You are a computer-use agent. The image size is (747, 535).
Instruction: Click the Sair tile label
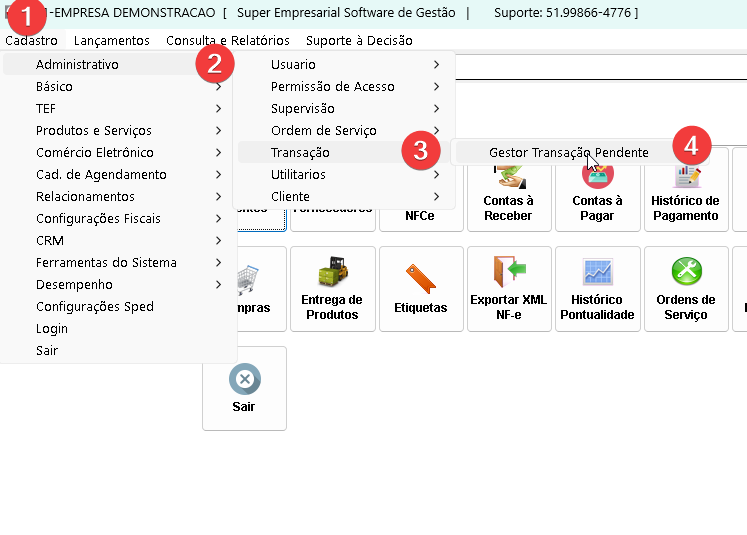[243, 406]
